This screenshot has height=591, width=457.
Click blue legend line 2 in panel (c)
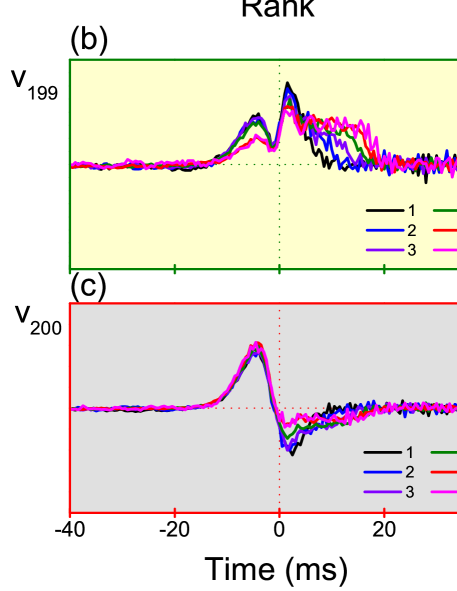[x=383, y=472]
